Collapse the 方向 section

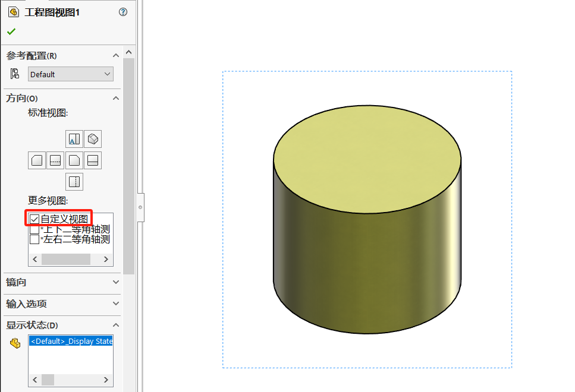point(116,98)
